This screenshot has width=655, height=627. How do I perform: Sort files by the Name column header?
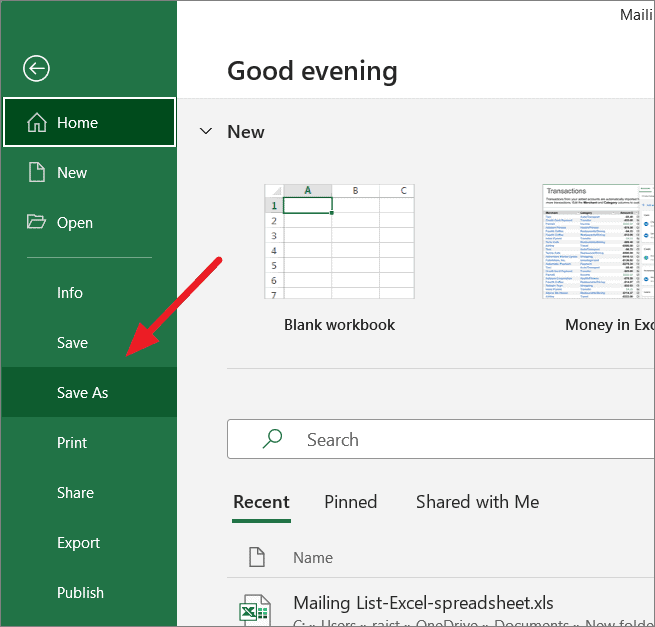(313, 558)
